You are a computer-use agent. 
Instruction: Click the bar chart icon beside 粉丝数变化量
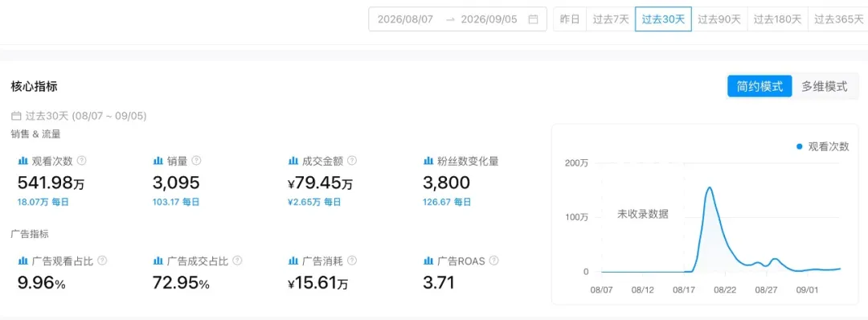(x=428, y=161)
